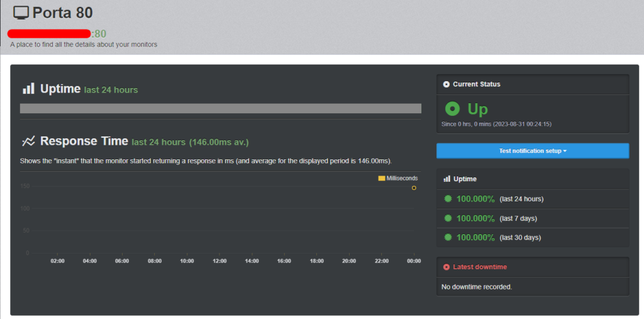Image resolution: width=644 pixels, height=319 pixels.
Task: Click the green badge for last 7 days
Action: pos(448,218)
